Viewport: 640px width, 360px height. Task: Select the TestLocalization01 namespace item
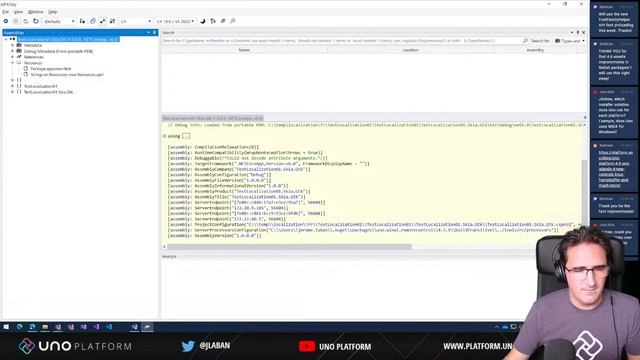[40, 86]
